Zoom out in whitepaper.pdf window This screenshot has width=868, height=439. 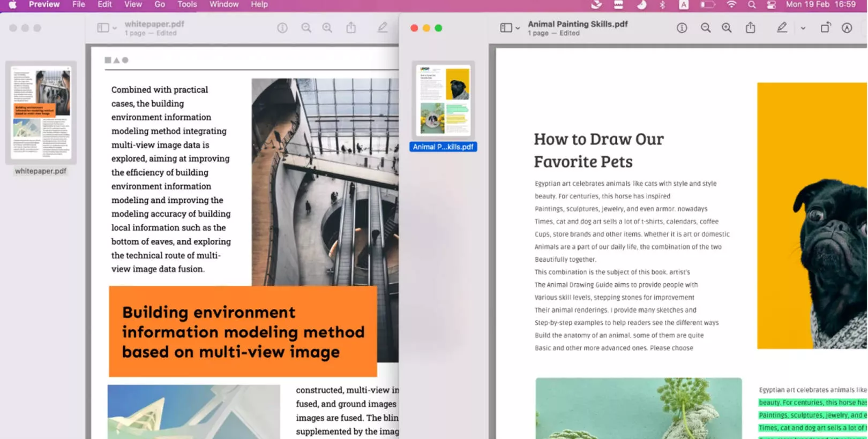[x=306, y=28]
